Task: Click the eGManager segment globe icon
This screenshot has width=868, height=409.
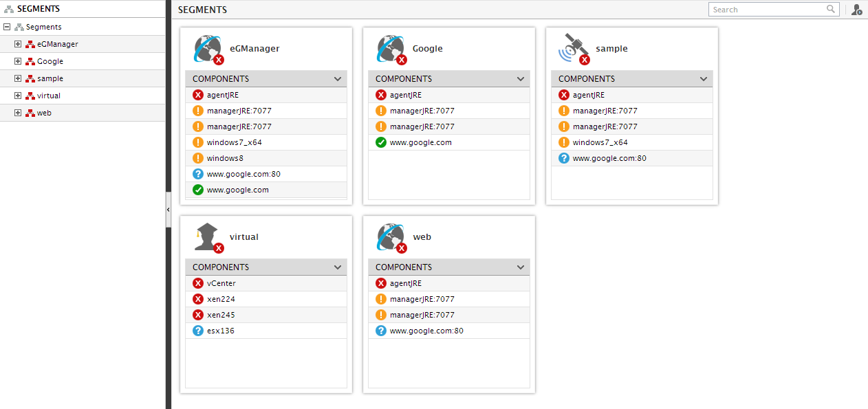Action: coord(208,49)
